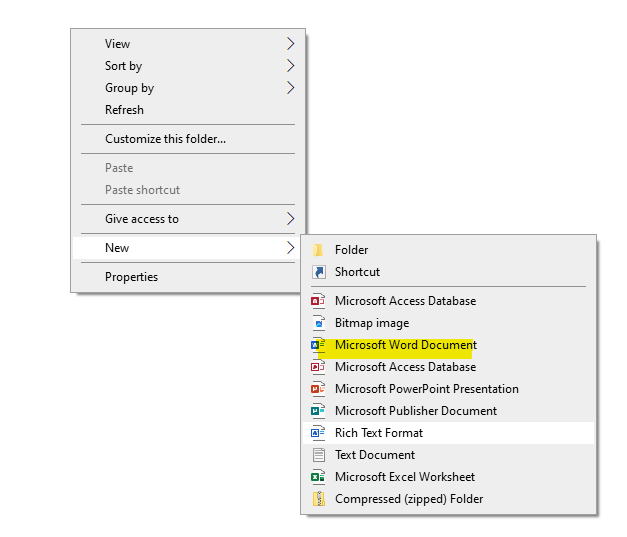Open Properties from the context menu
This screenshot has width=627, height=537.
click(x=188, y=277)
